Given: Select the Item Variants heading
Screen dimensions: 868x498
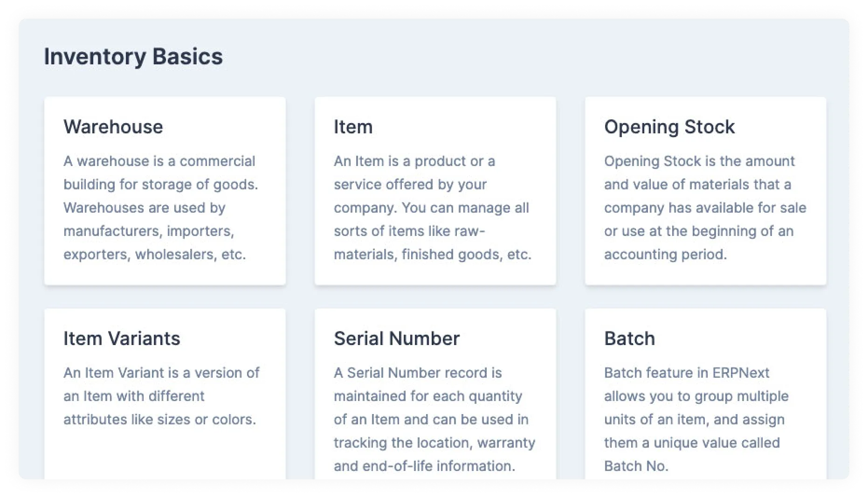Looking at the screenshot, I should 122,339.
